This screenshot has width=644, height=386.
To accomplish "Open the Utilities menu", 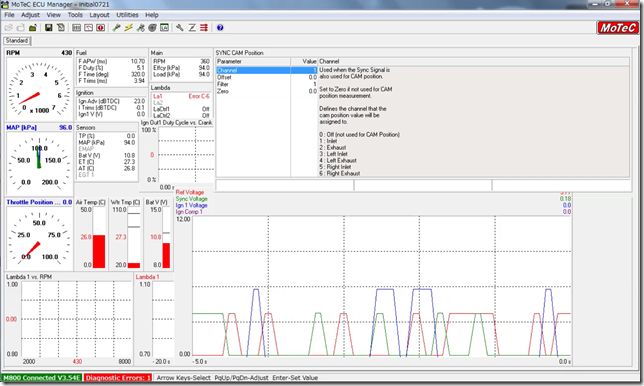I will tap(127, 15).
